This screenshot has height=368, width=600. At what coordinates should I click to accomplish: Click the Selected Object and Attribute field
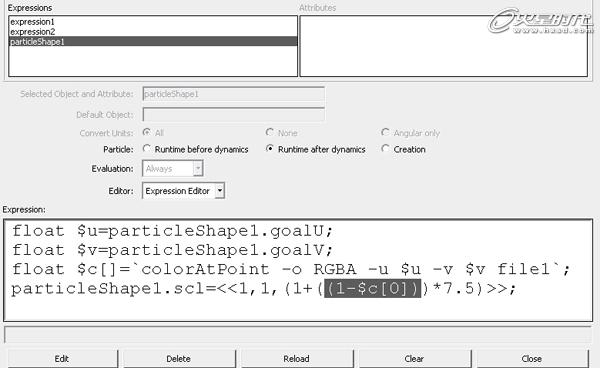coord(233,94)
